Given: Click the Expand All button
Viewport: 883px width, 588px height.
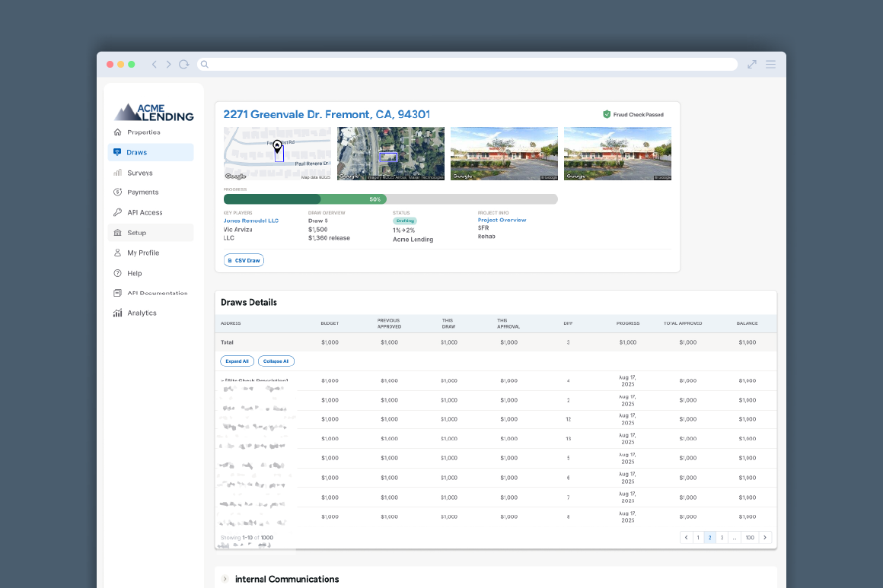Looking at the screenshot, I should [237, 361].
